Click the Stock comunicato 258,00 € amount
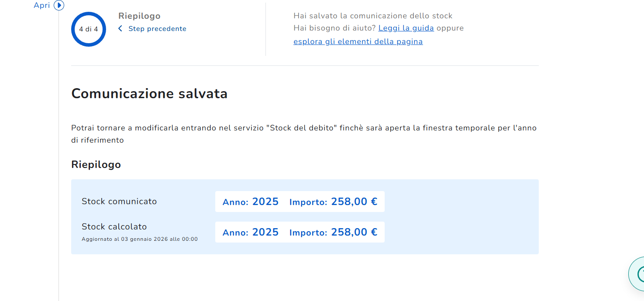Screen dimensions: 644x301 point(354,202)
